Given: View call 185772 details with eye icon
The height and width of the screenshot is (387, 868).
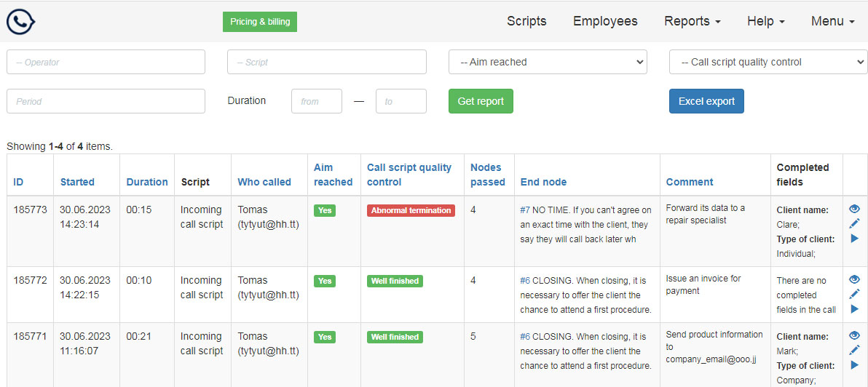Looking at the screenshot, I should coord(855,279).
